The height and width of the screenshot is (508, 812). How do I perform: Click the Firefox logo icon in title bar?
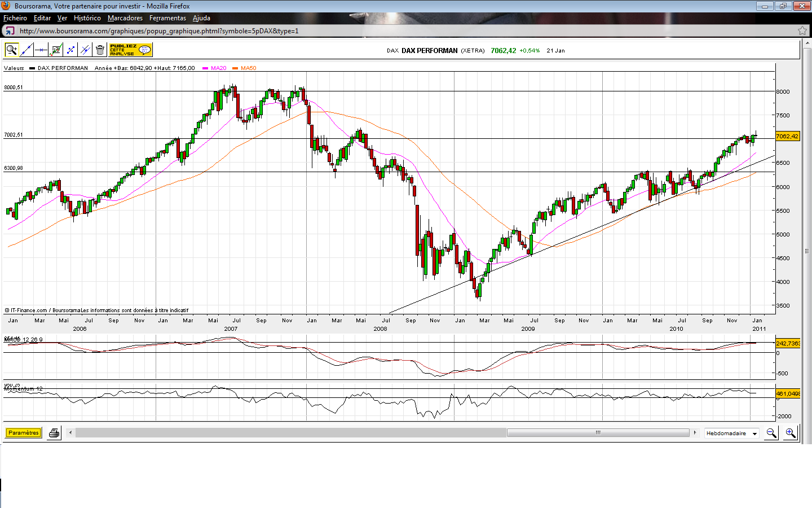6,6
